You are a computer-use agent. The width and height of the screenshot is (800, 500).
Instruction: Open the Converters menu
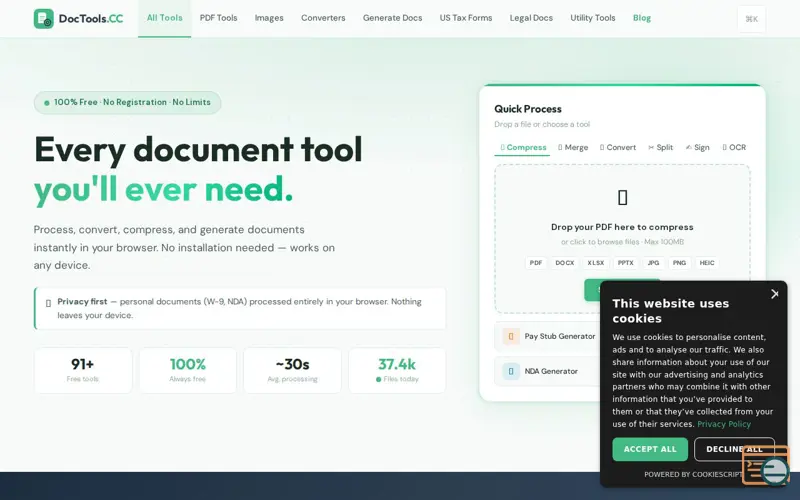click(x=323, y=18)
